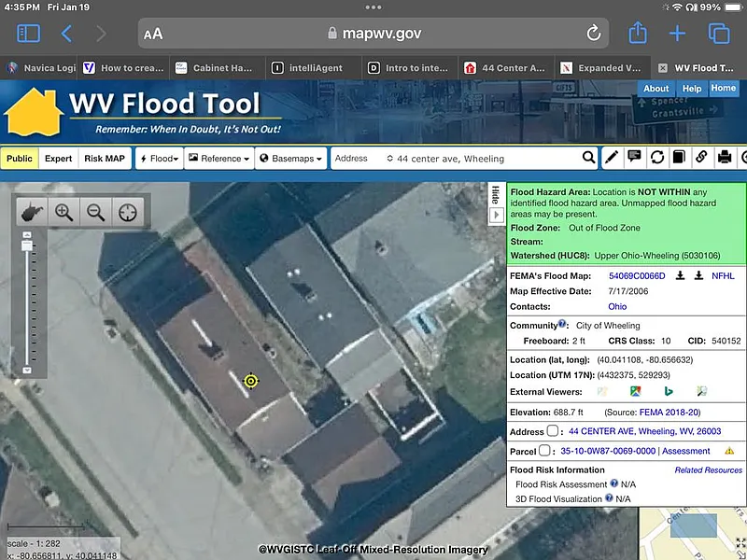Image resolution: width=747 pixels, height=560 pixels.
Task: Check the Parcel checkbox
Action: tap(546, 451)
